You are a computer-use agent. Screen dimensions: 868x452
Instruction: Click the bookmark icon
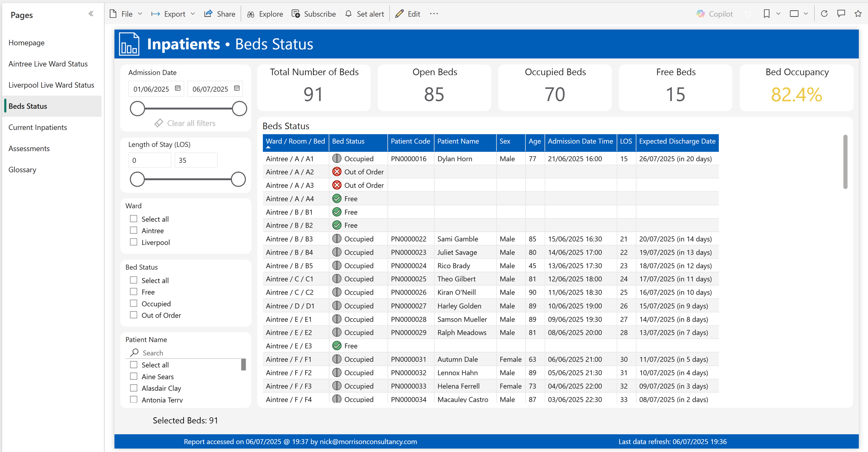click(767, 14)
